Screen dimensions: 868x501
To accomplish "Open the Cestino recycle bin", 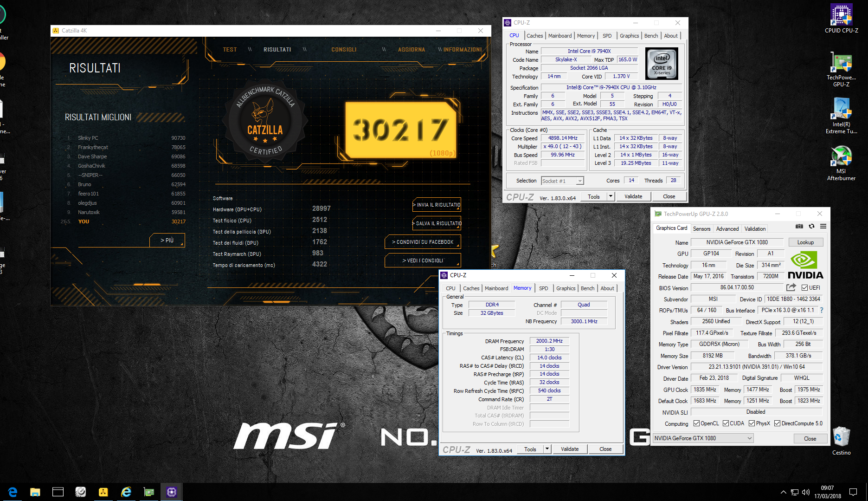I will [x=841, y=441].
